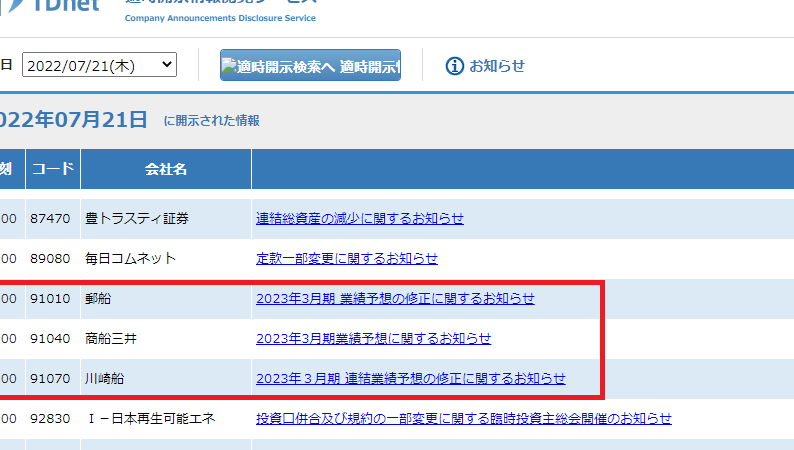Image resolution: width=794 pixels, height=450 pixels.
Task: Click the 会社名 column header
Action: (x=165, y=169)
